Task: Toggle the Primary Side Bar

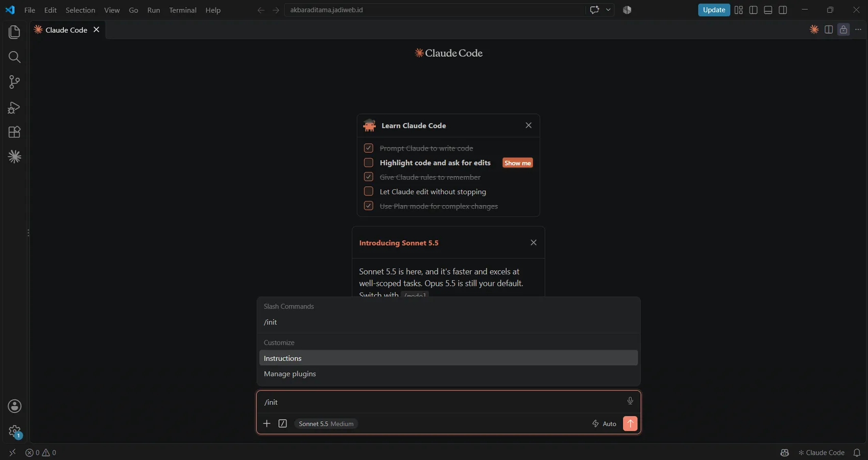Action: coord(753,10)
